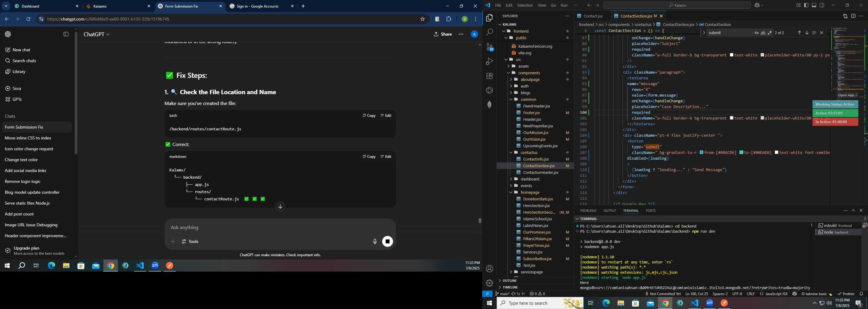Screen dimensions: 868x309
Task: Toggle Use Regular Expression in find widget
Action: [x=770, y=33]
